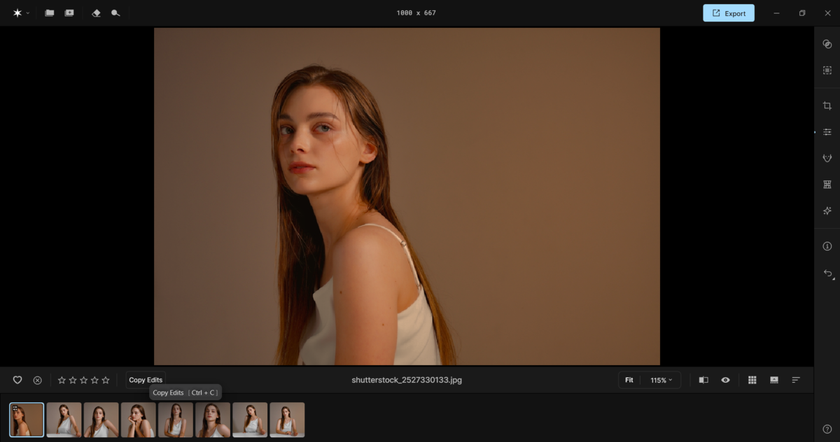The image size is (840, 442).
Task: Switch to grid gallery view
Action: 752,380
